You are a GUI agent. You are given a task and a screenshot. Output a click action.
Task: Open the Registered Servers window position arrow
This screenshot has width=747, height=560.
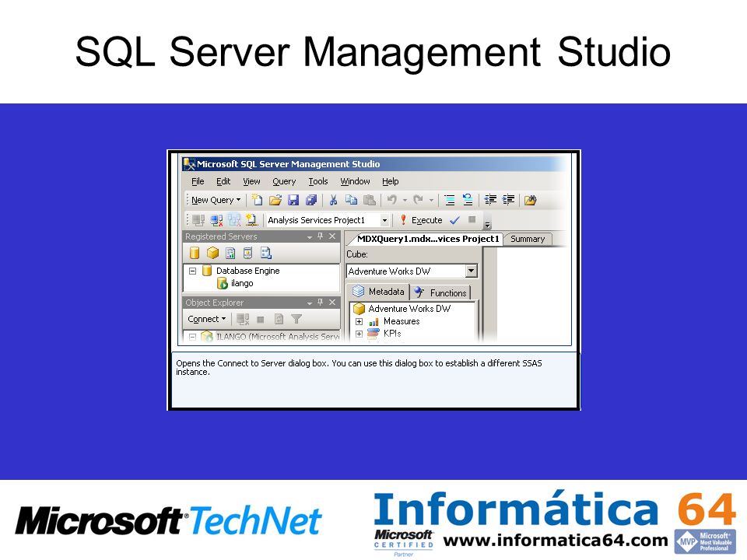(x=310, y=236)
